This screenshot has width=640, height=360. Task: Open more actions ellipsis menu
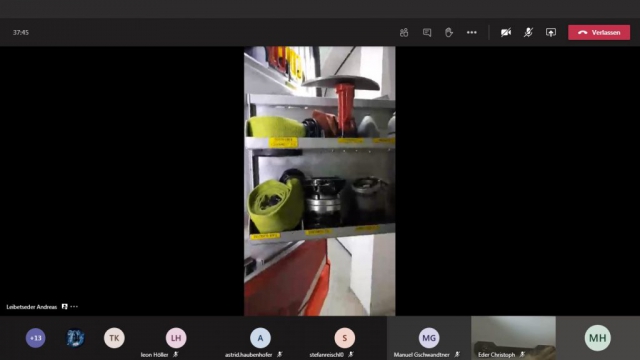click(471, 32)
